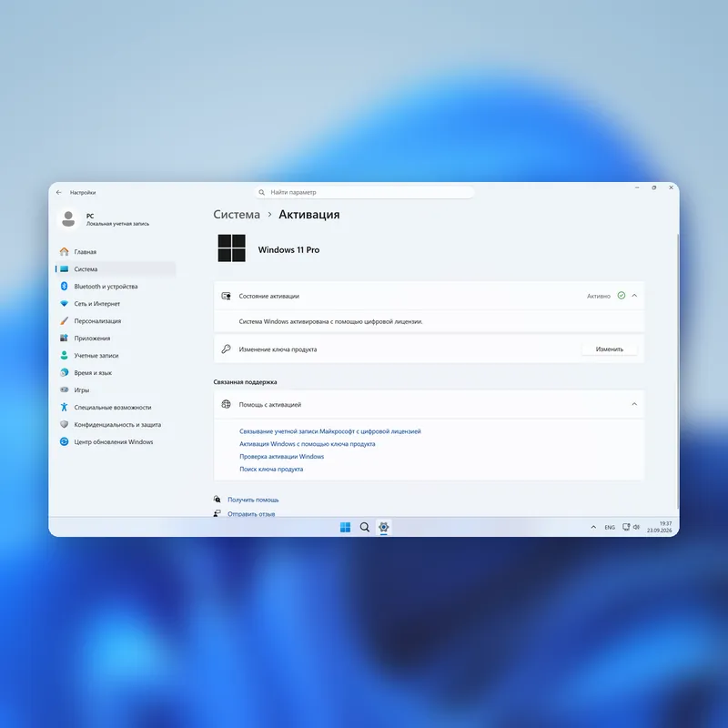The width and height of the screenshot is (728, 728).
Task: Select the text Система Windows активирована с помощью цифровой лицензии
Action: point(330,321)
